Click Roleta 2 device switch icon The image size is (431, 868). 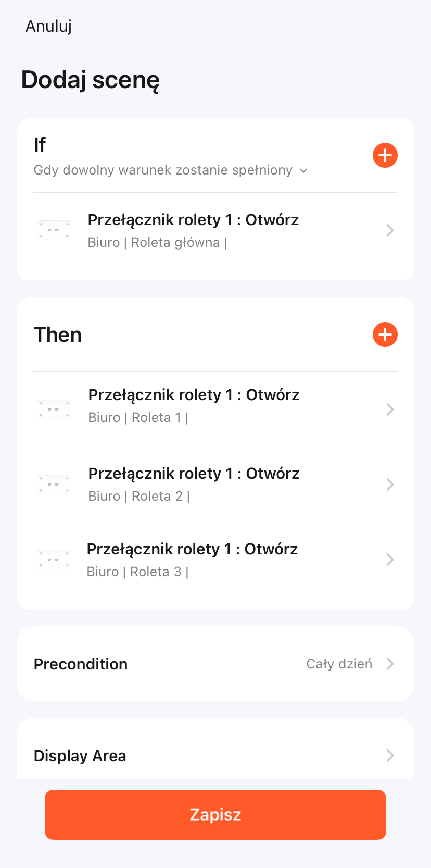(x=54, y=485)
